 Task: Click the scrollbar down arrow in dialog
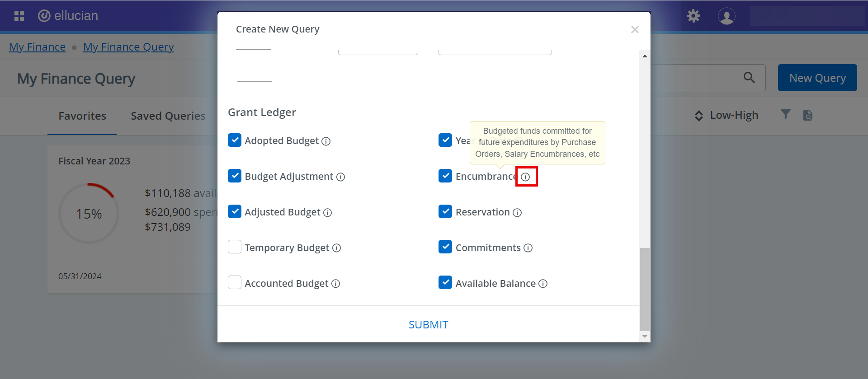(x=645, y=336)
